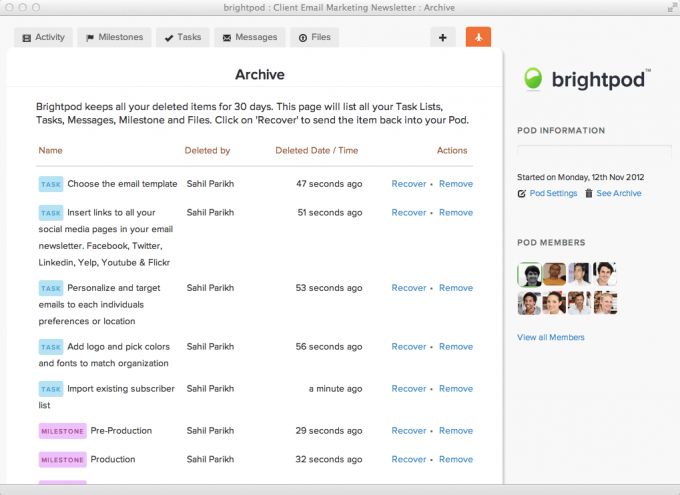Recover the Pre-Production milestone
680x495 pixels.
coord(409,431)
